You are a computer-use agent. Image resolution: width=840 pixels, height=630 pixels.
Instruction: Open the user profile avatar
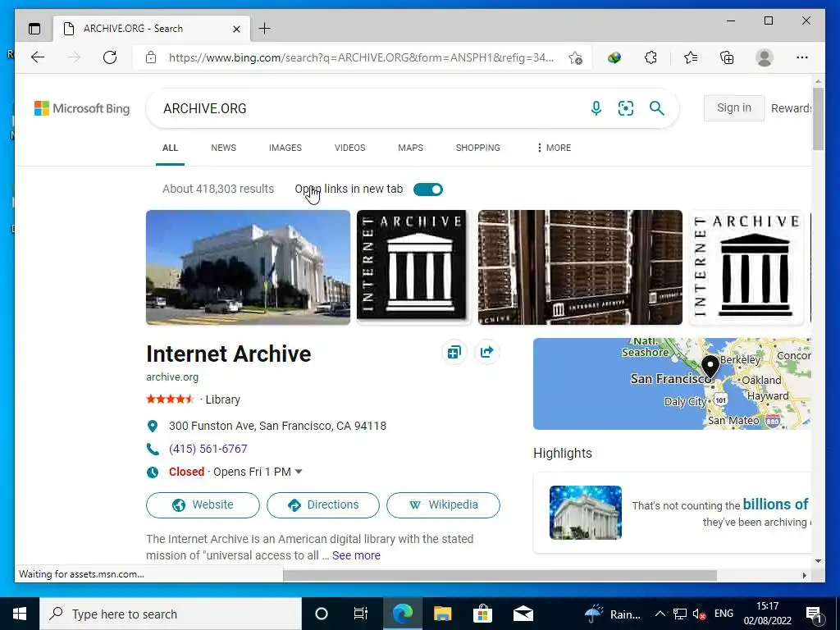pos(765,57)
